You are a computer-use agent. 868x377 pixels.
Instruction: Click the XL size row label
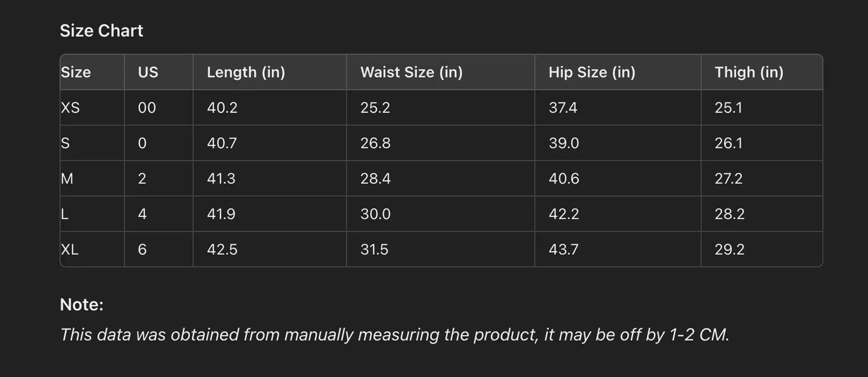coord(70,250)
